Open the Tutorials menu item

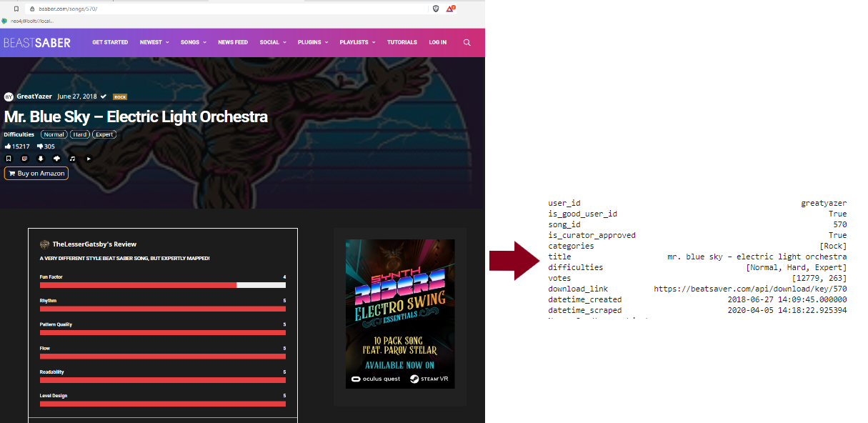coord(402,43)
